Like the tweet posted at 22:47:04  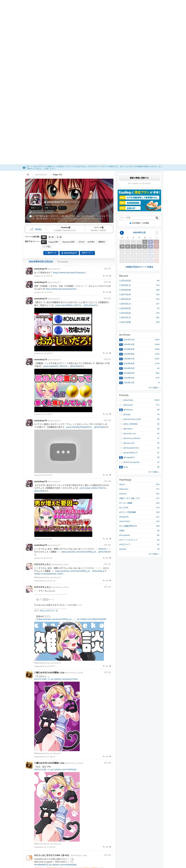pyautogui.click(x=110, y=539)
